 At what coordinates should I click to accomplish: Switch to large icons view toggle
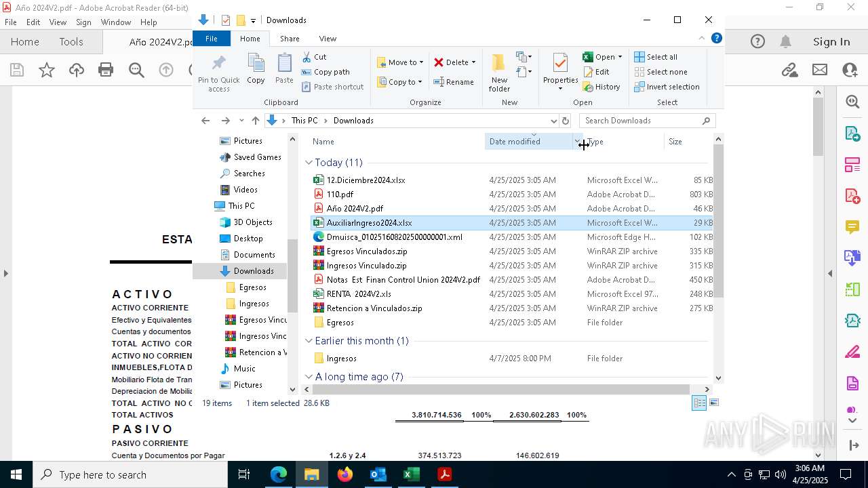click(x=713, y=403)
